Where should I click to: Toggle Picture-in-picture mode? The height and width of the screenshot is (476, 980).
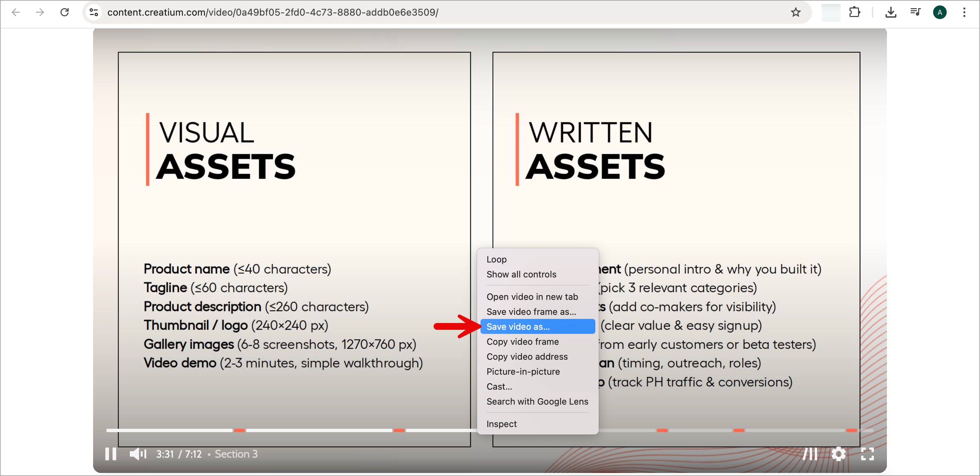[x=523, y=371]
